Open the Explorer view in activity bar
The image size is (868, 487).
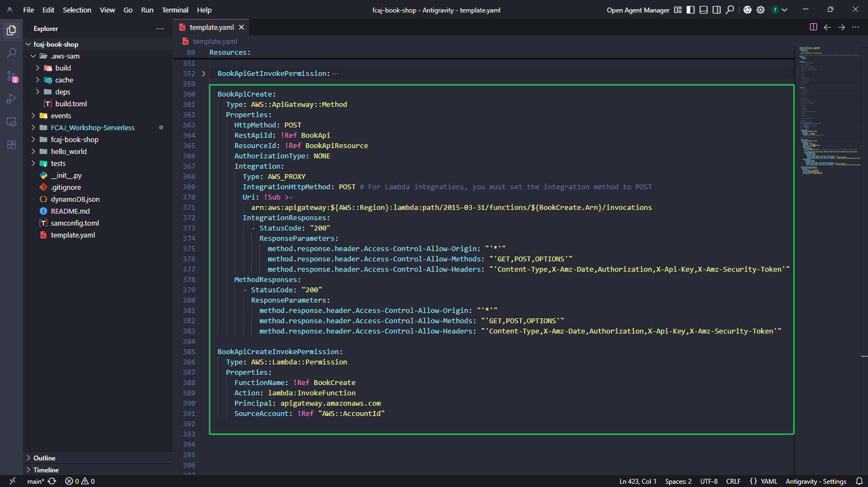point(11,30)
